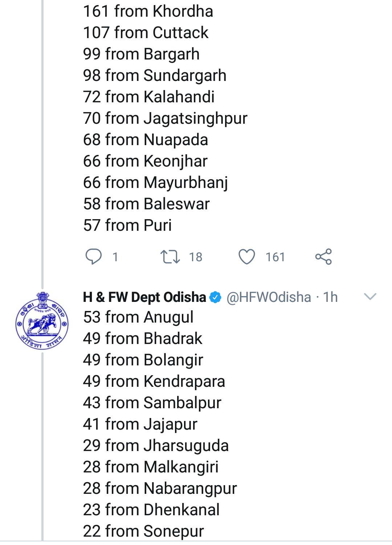Click the '28 from Malkangiri' text
Screen dimensions: 392x545
click(x=151, y=467)
